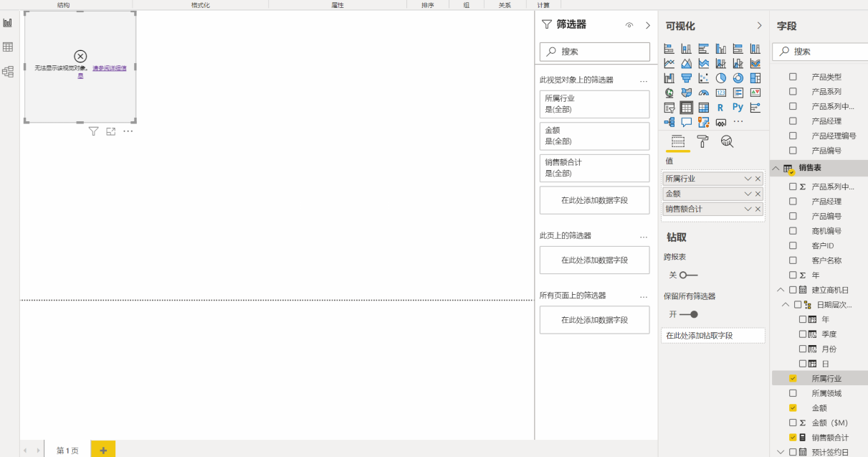Check the 客户名称 field checkbox
The width and height of the screenshot is (868, 457).
pos(793,260)
